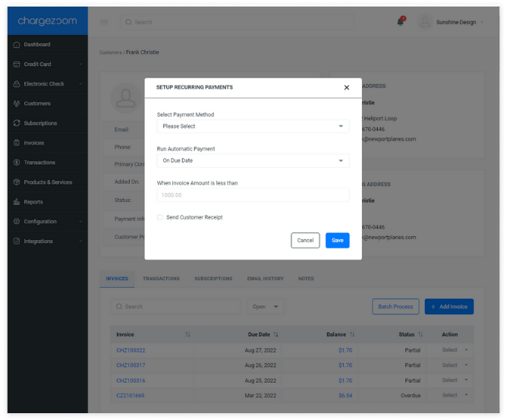The width and height of the screenshot is (507, 420).
Task: Click the invoice amount input field
Action: coord(253,195)
